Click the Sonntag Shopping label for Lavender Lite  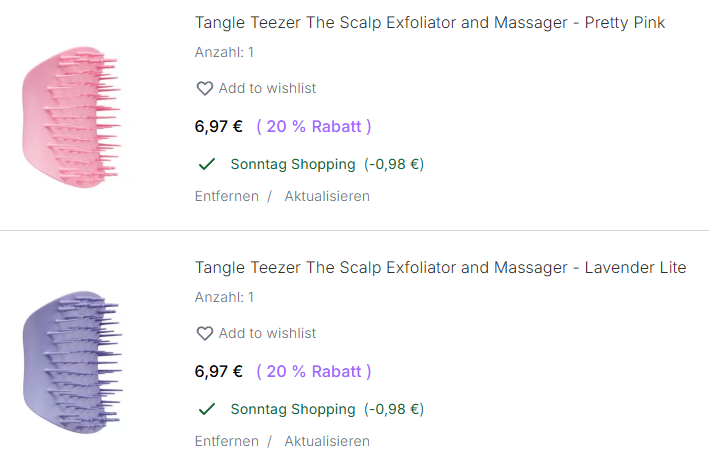click(x=292, y=409)
